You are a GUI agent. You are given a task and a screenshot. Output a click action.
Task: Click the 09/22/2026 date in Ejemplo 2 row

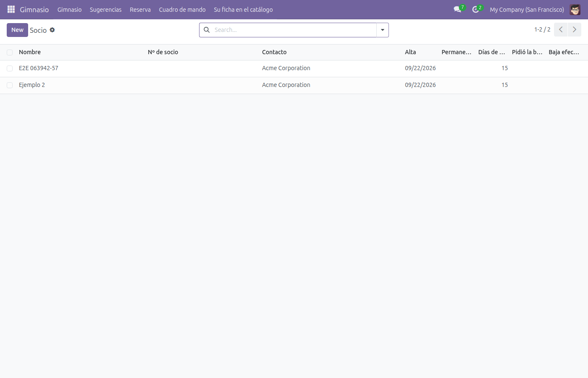(420, 85)
